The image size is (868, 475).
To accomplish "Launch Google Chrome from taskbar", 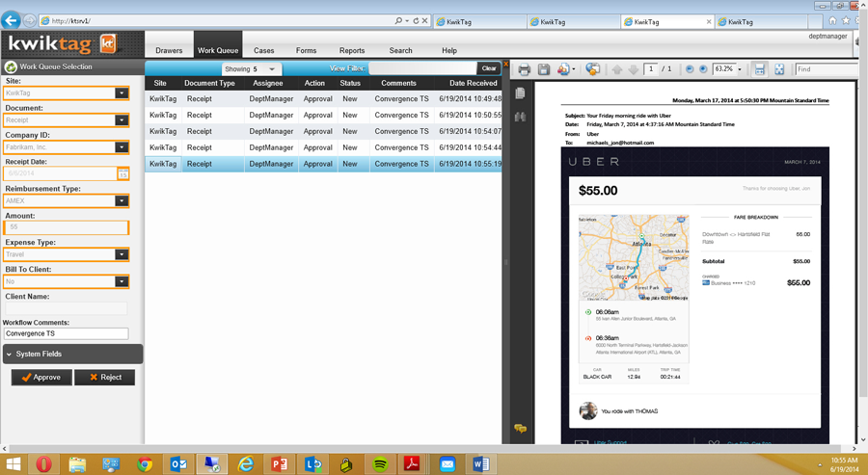I will tap(145, 464).
